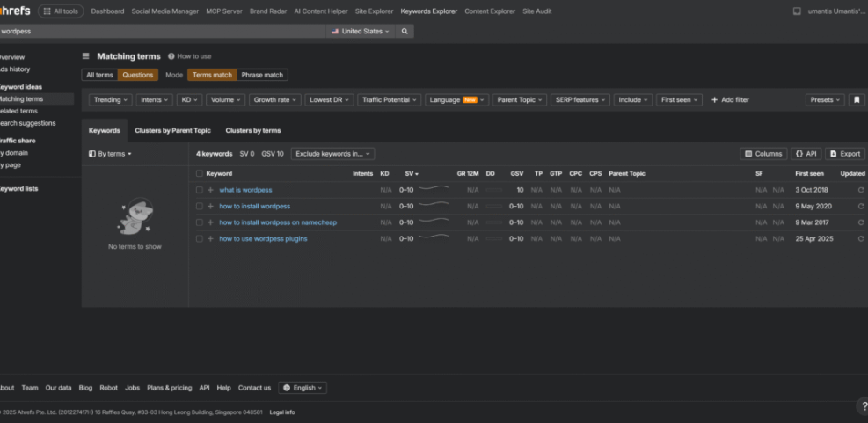Open Brand Radar from top menu
Screen dimensions: 868x423
pyautogui.click(x=268, y=11)
